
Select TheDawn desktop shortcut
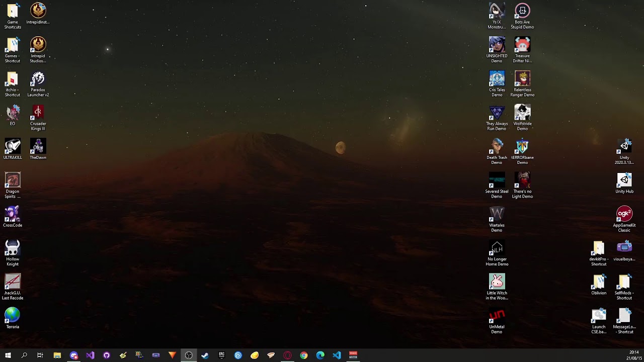click(38, 149)
